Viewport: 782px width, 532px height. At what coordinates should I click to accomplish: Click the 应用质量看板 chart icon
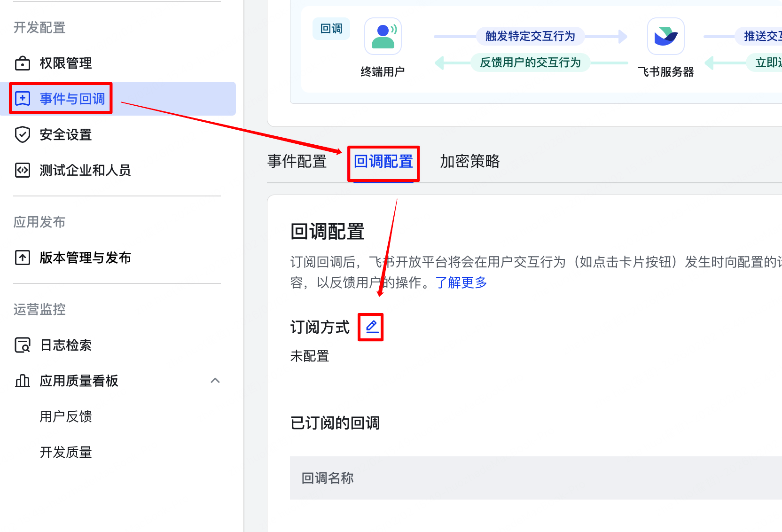pyautogui.click(x=22, y=381)
